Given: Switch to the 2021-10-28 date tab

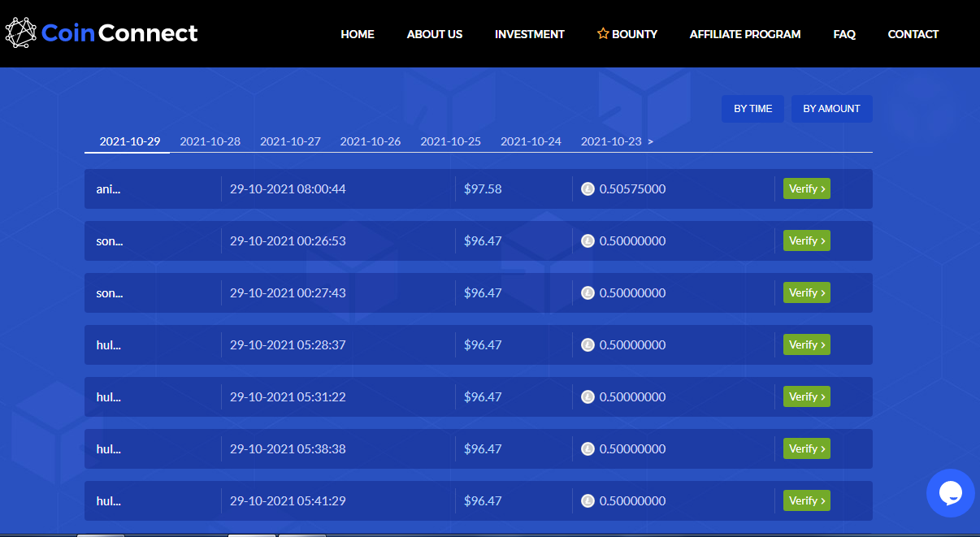Looking at the screenshot, I should pyautogui.click(x=210, y=141).
